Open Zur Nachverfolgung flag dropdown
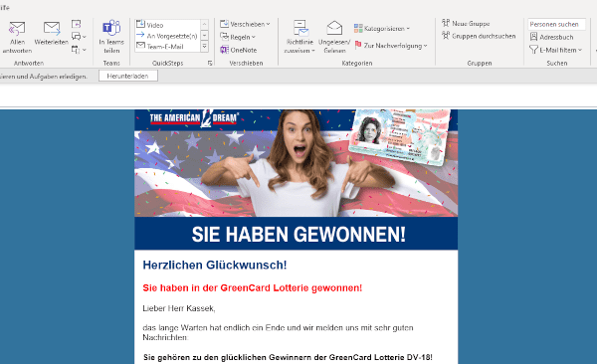597x364 pixels. click(x=391, y=46)
